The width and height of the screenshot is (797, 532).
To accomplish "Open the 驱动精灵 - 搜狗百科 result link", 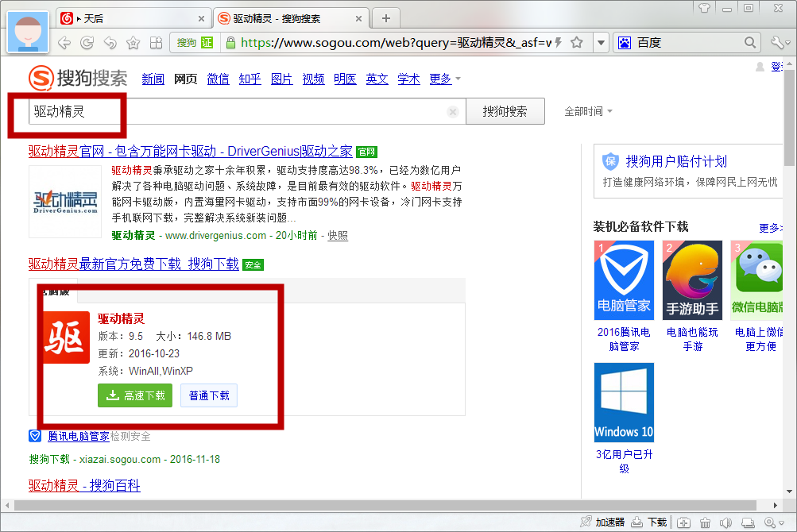I will click(x=84, y=485).
